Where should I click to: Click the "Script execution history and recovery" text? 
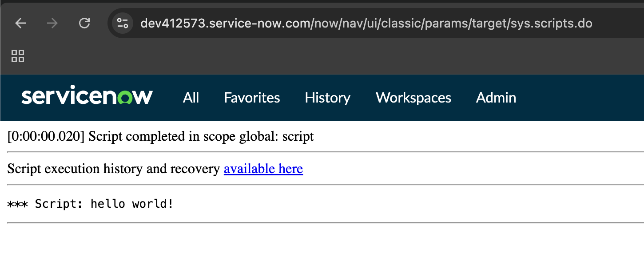pos(114,169)
